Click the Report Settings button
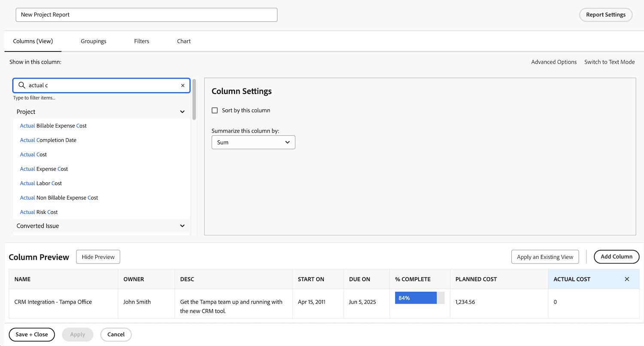The width and height of the screenshot is (644, 346). [605, 15]
